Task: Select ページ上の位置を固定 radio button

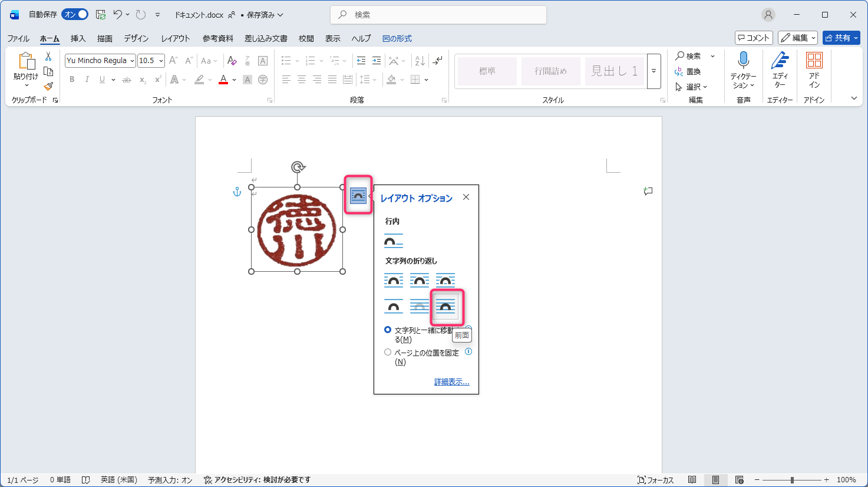Action: point(388,353)
